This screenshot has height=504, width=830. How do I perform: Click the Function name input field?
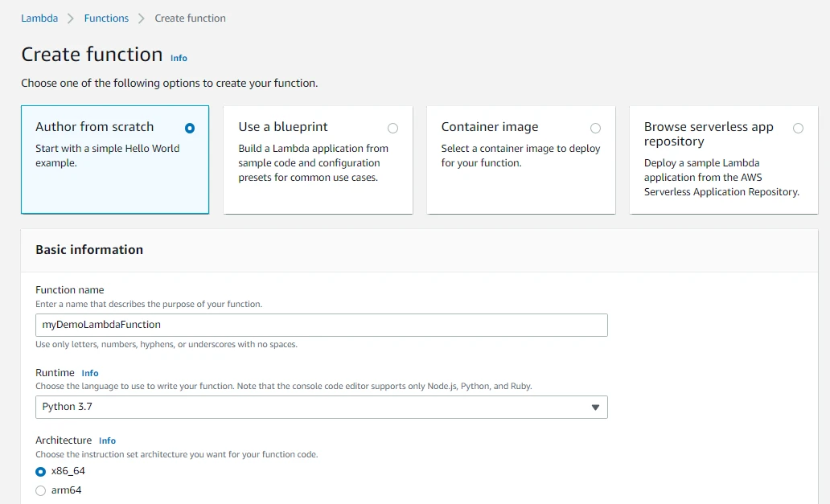tap(321, 325)
